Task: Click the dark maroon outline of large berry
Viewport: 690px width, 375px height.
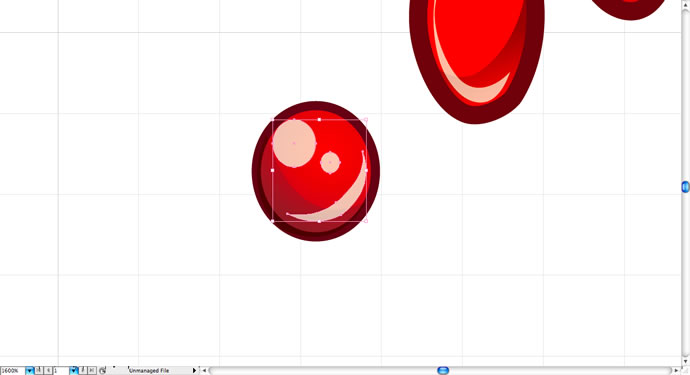Action: (x=422, y=66)
